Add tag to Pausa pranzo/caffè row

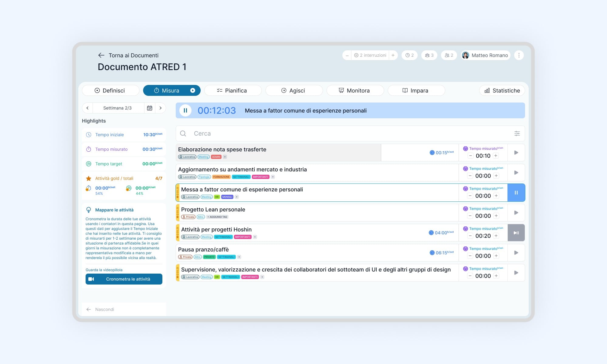tap(239, 257)
